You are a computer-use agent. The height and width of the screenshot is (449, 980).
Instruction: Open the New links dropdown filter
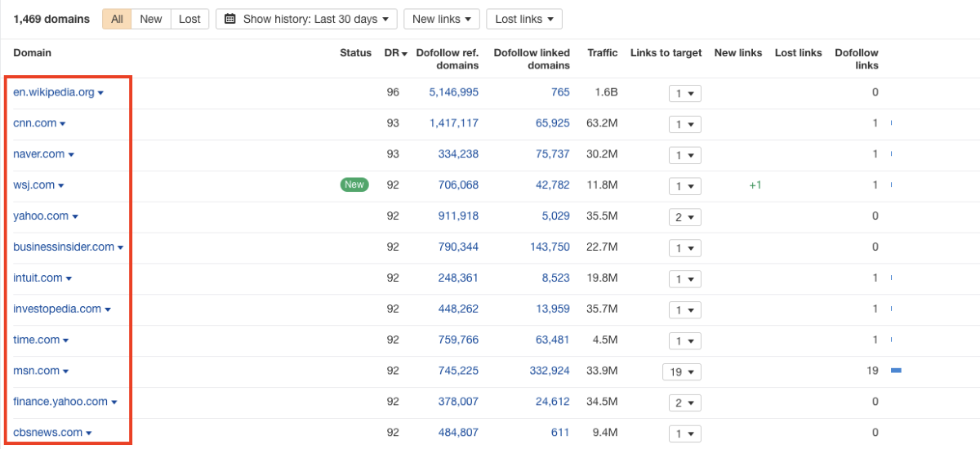442,19
